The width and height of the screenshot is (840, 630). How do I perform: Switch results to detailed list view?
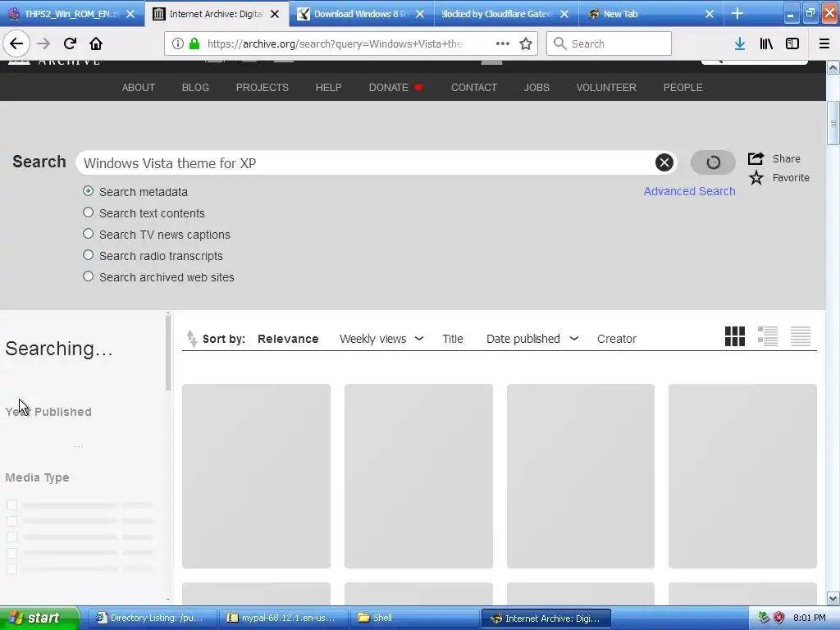[768, 336]
